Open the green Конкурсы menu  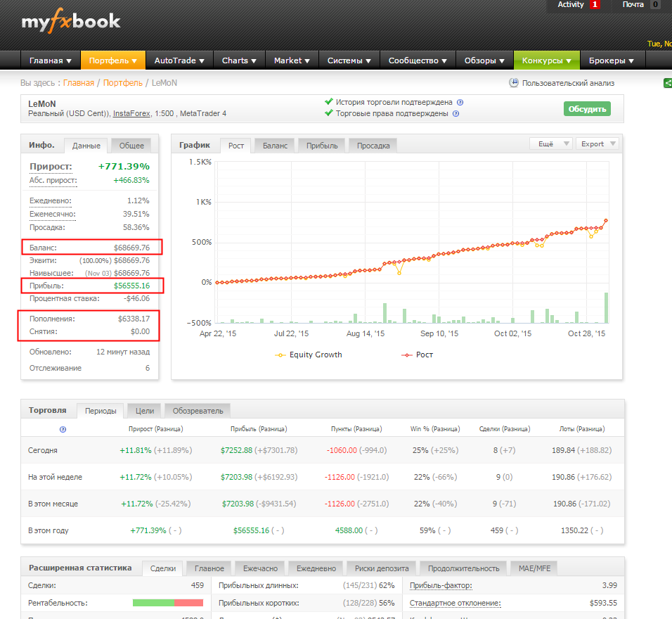click(547, 60)
